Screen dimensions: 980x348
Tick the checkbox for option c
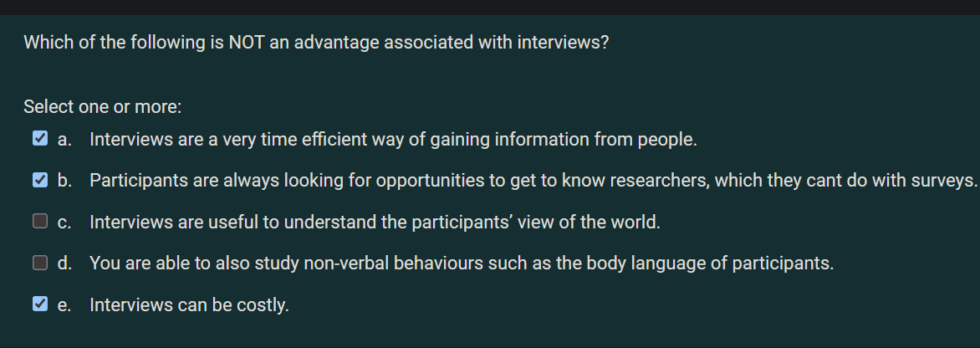pos(40,221)
